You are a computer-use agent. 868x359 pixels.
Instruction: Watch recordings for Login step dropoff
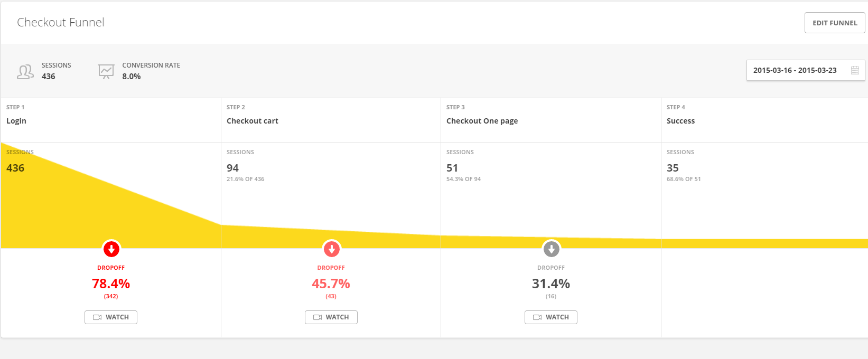tap(111, 317)
